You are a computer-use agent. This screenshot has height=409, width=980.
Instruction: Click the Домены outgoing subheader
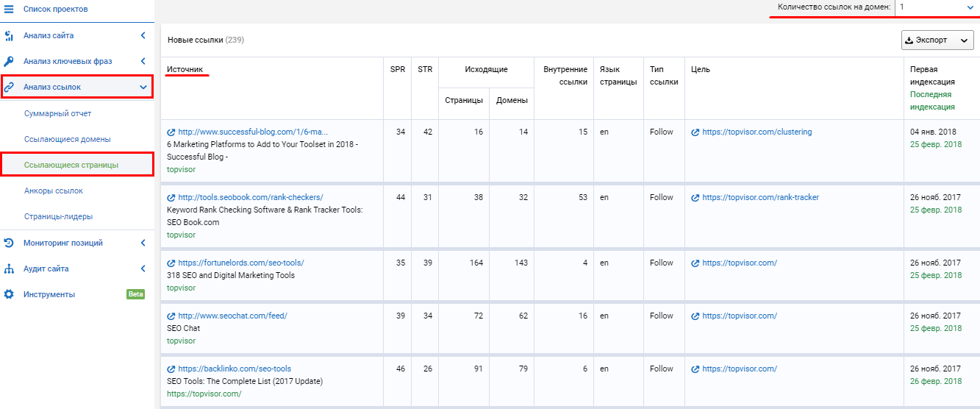512,100
